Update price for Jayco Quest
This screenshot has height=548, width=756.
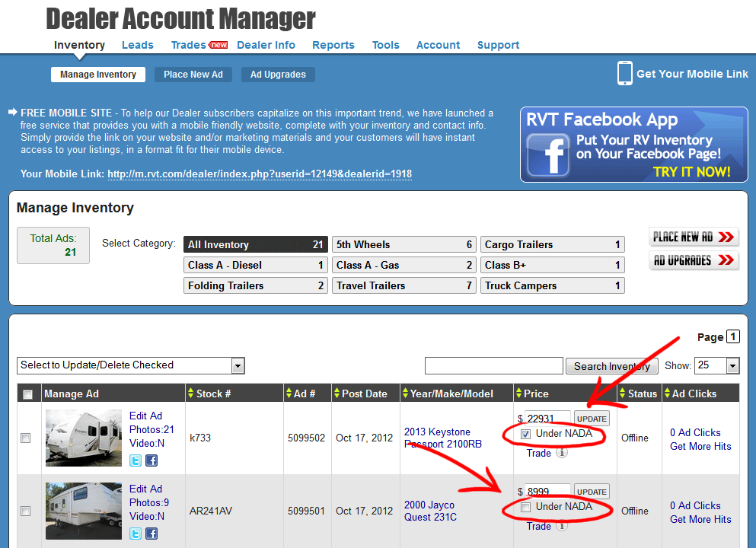(592, 492)
